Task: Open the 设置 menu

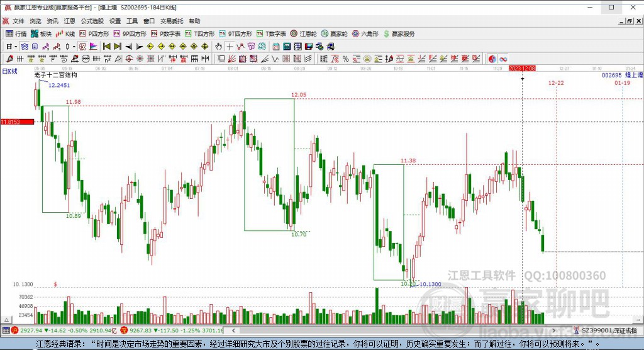Action: tap(115, 21)
